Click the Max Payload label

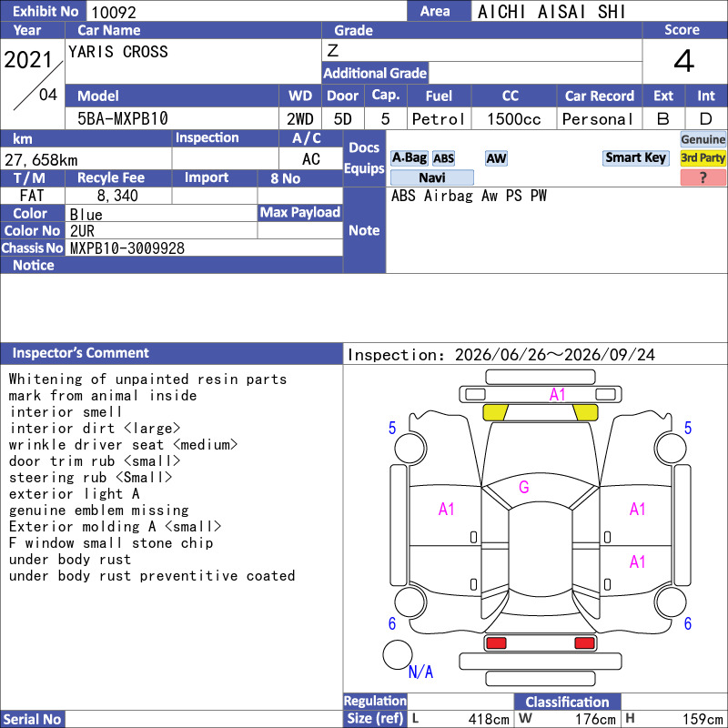point(300,212)
